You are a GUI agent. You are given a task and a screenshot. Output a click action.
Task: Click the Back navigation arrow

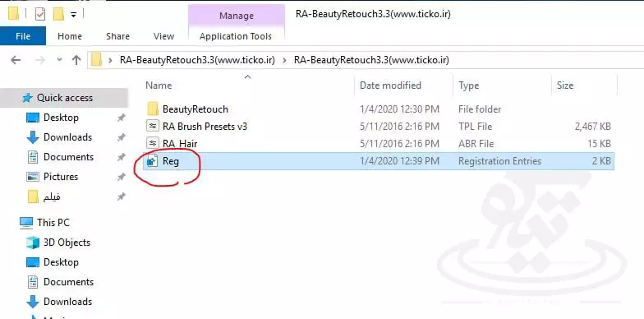tap(16, 60)
